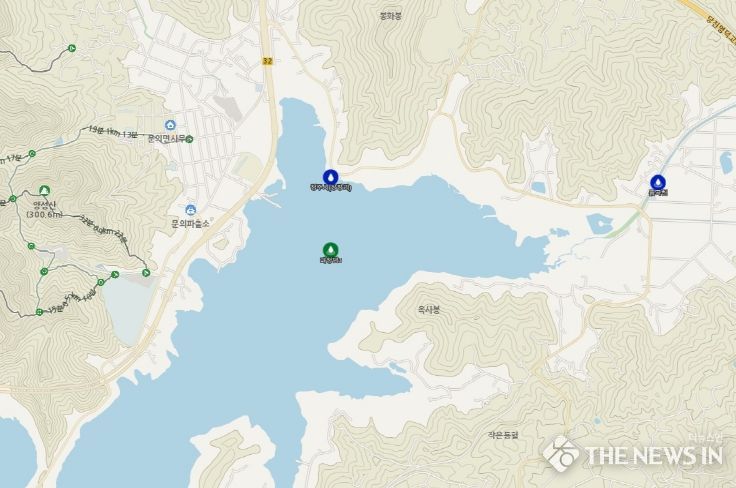Click the 옥사봉 mountain label

[429, 310]
